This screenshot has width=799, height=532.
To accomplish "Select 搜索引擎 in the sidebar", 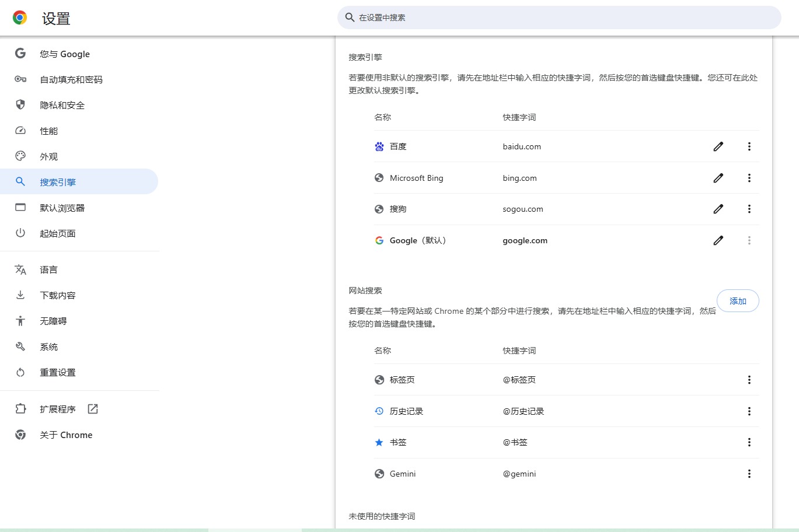I will pyautogui.click(x=79, y=181).
